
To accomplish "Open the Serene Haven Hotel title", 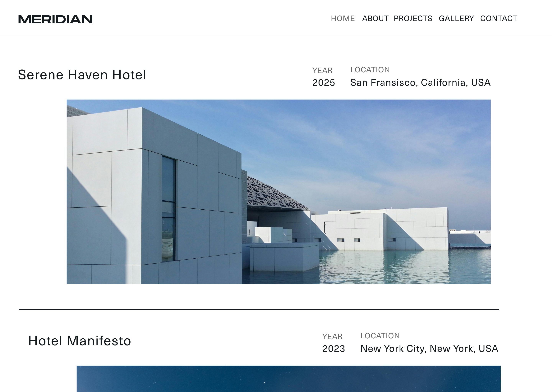I will coord(82,75).
